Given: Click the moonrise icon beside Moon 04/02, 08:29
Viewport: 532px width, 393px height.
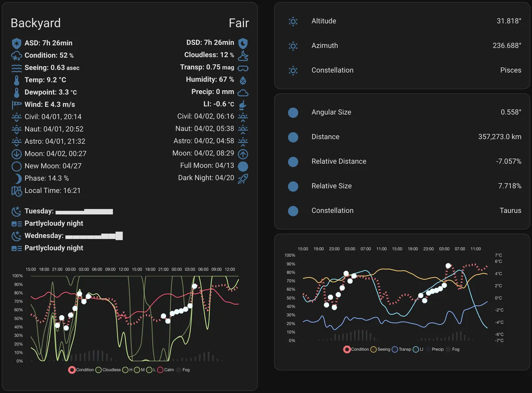Looking at the screenshot, I should 243,154.
